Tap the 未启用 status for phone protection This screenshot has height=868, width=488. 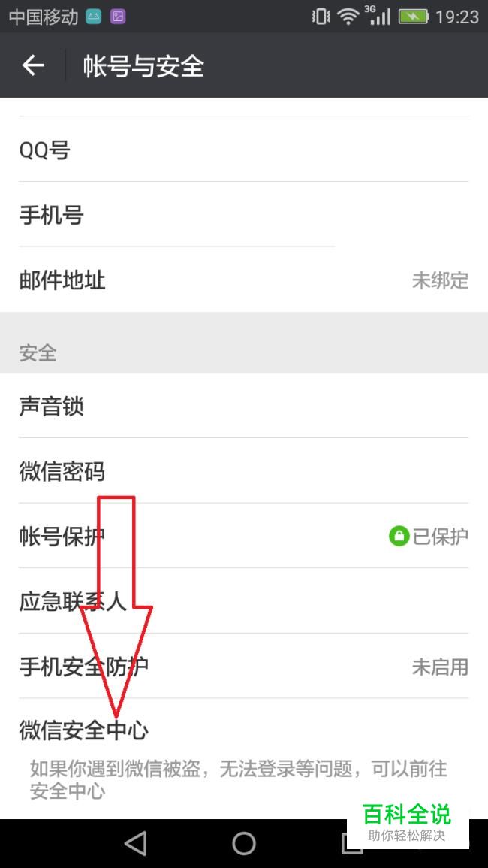[x=440, y=667]
